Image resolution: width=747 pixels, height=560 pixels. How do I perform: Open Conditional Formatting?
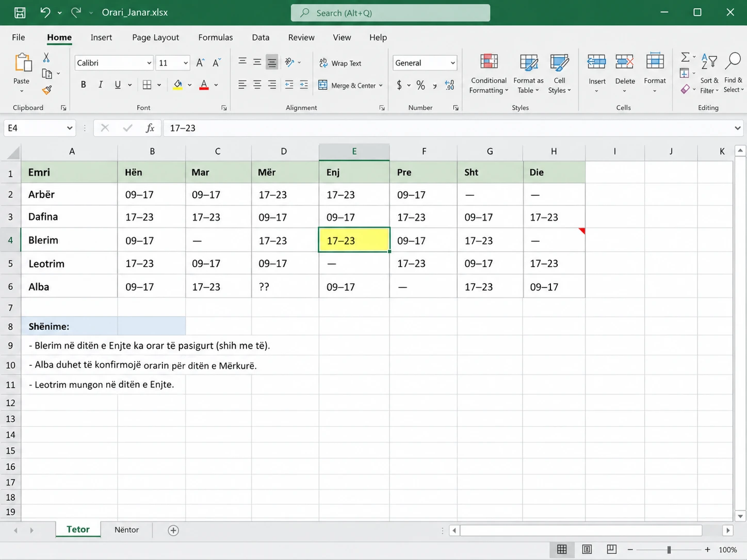pyautogui.click(x=489, y=73)
